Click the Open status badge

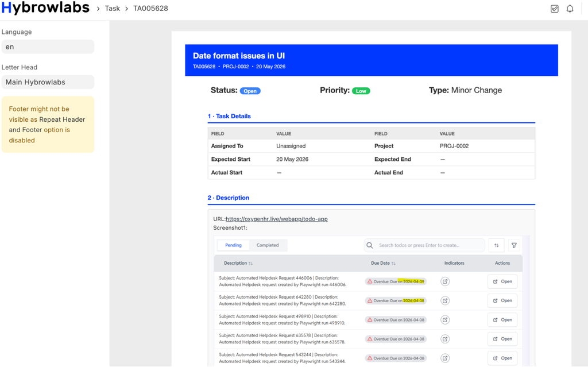250,91
